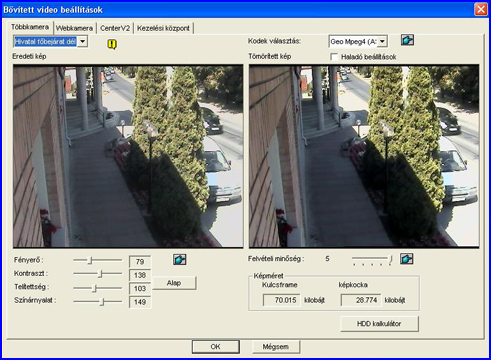Viewport: 491px width, 360px height.
Task: Switch to the Többkamera tab
Action: tap(30, 27)
